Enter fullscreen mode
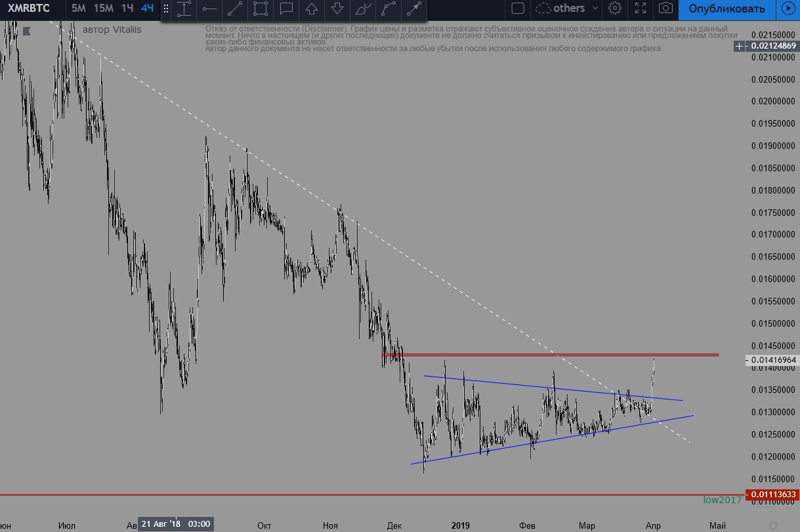800x532 pixels. (x=640, y=9)
